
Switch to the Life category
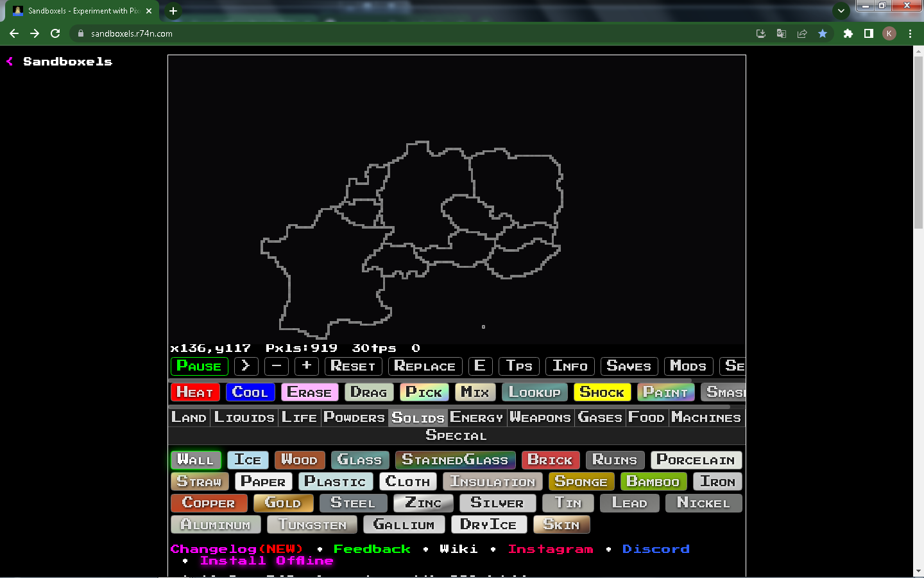pyautogui.click(x=299, y=417)
